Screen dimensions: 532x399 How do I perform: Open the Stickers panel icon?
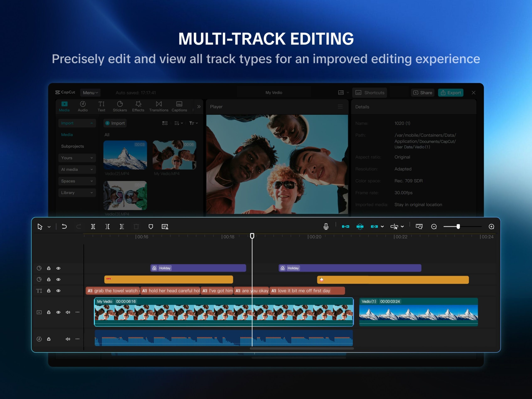click(x=120, y=106)
